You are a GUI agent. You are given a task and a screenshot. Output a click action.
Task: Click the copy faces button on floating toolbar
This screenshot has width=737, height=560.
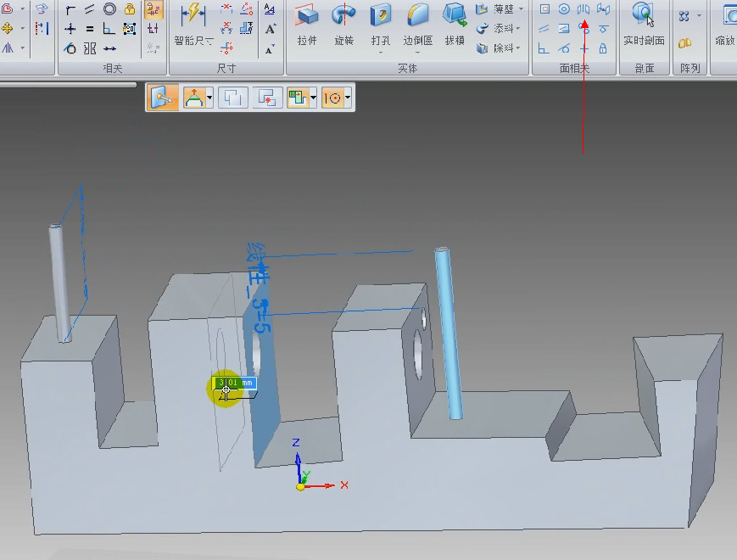232,98
